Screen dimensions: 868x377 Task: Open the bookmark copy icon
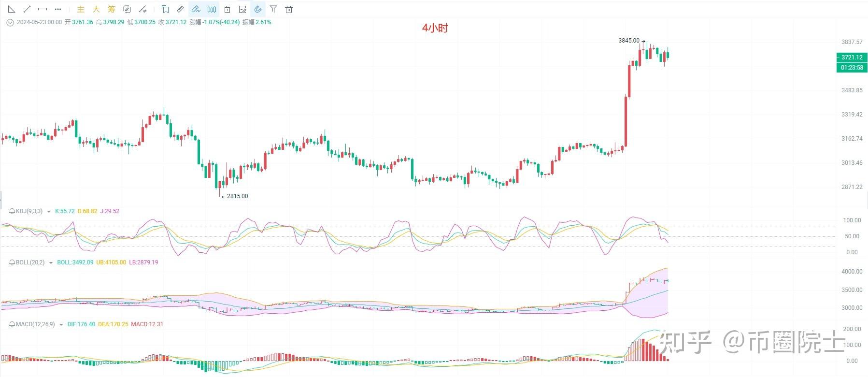pyautogui.click(x=165, y=9)
